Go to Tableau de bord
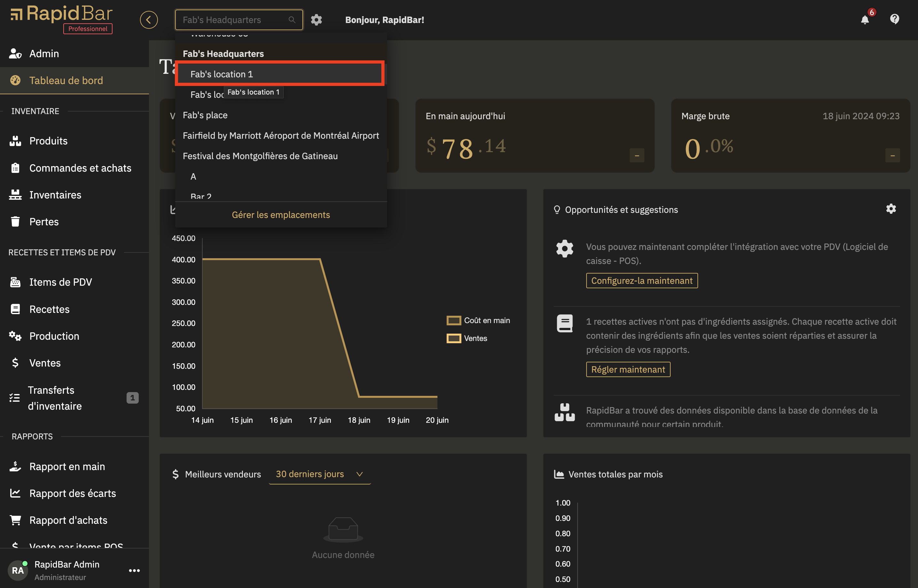This screenshot has height=588, width=918. click(74, 80)
